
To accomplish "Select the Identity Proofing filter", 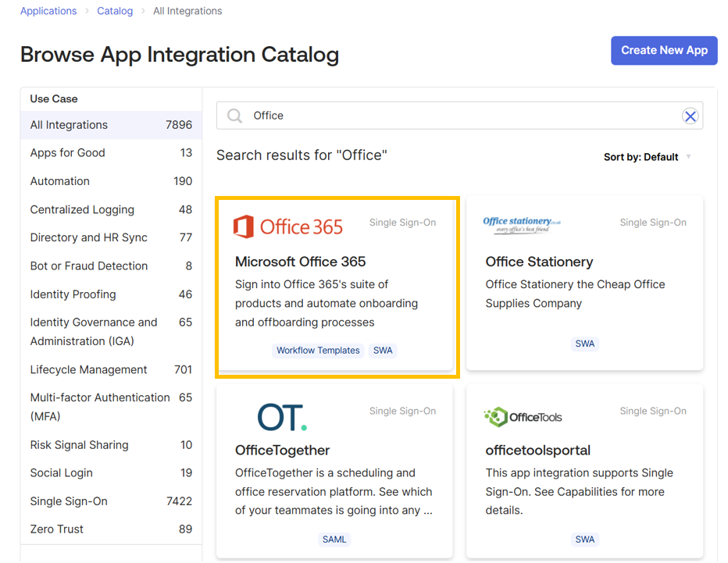I will point(111,294).
